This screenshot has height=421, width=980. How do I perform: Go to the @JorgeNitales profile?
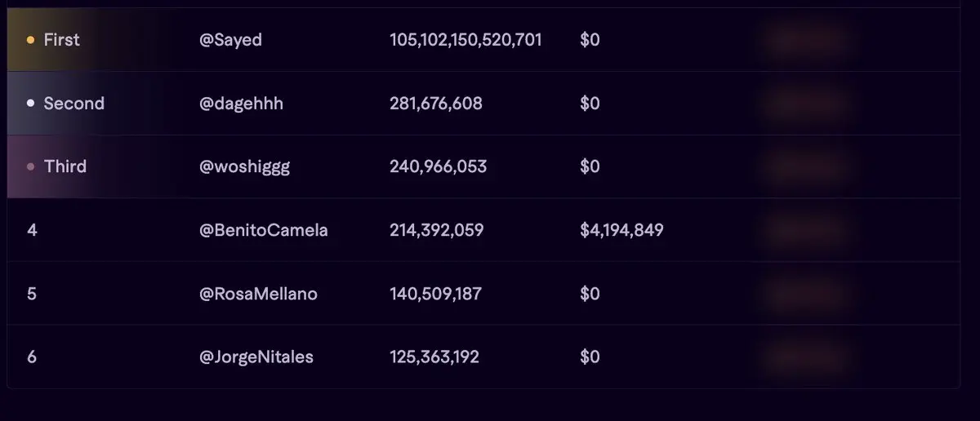click(x=256, y=357)
